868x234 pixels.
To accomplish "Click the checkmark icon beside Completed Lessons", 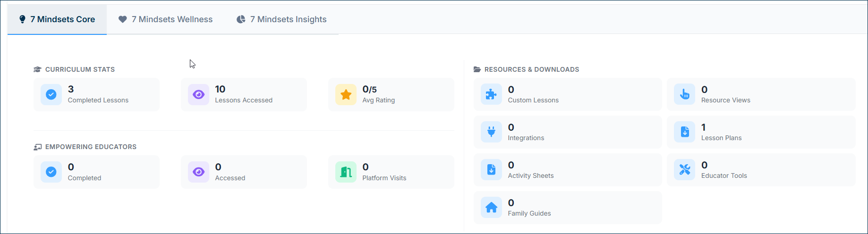I will pos(51,94).
